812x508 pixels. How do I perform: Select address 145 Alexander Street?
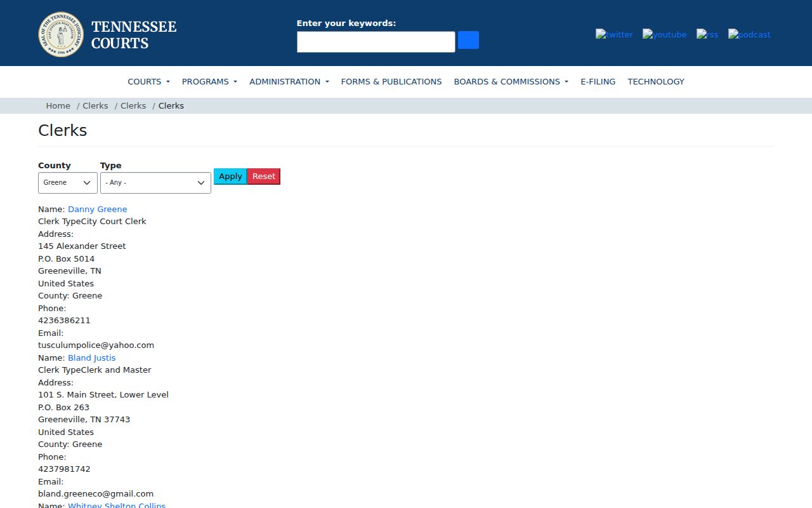pyautogui.click(x=82, y=246)
